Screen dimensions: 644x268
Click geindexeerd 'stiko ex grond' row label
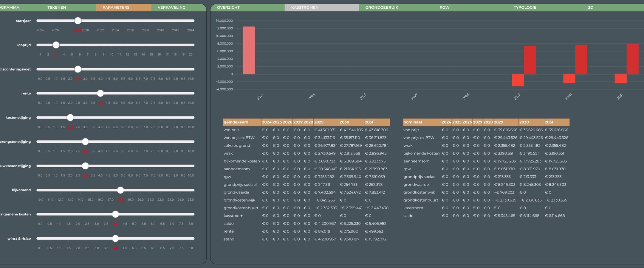[237, 146]
